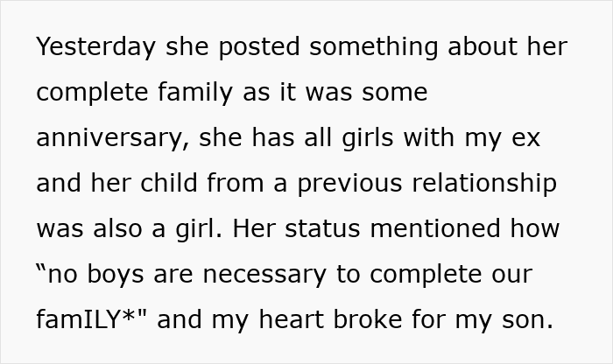Select the word "girls" in the third line
The width and height of the screenshot is (613, 364).
pyautogui.click(x=368, y=138)
